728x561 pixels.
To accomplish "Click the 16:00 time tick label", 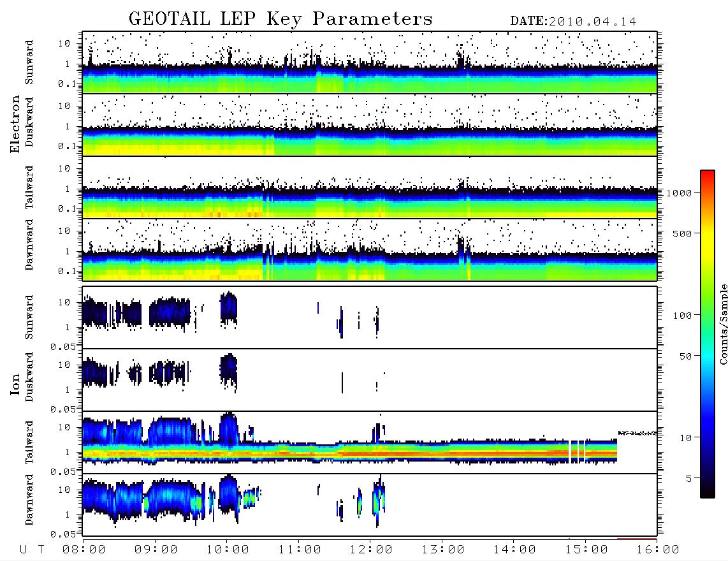I will (x=658, y=550).
